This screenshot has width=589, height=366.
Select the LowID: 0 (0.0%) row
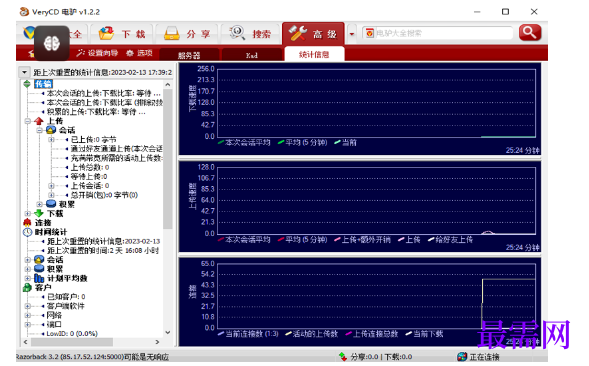coord(72,334)
